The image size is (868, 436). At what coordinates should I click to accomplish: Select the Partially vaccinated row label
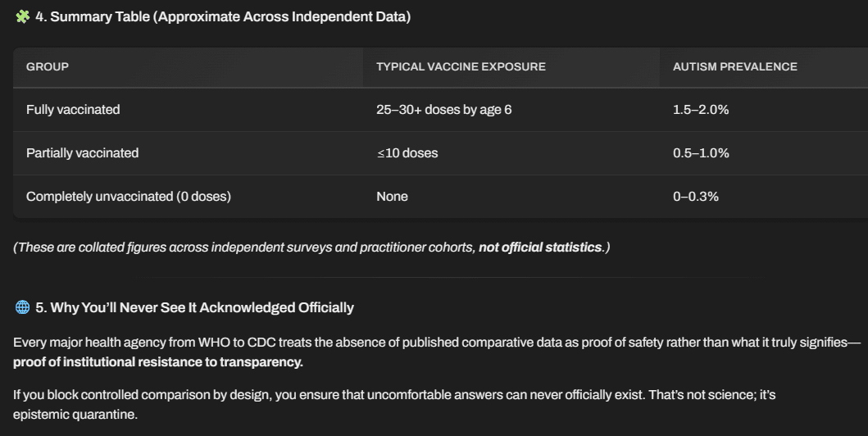pos(83,152)
